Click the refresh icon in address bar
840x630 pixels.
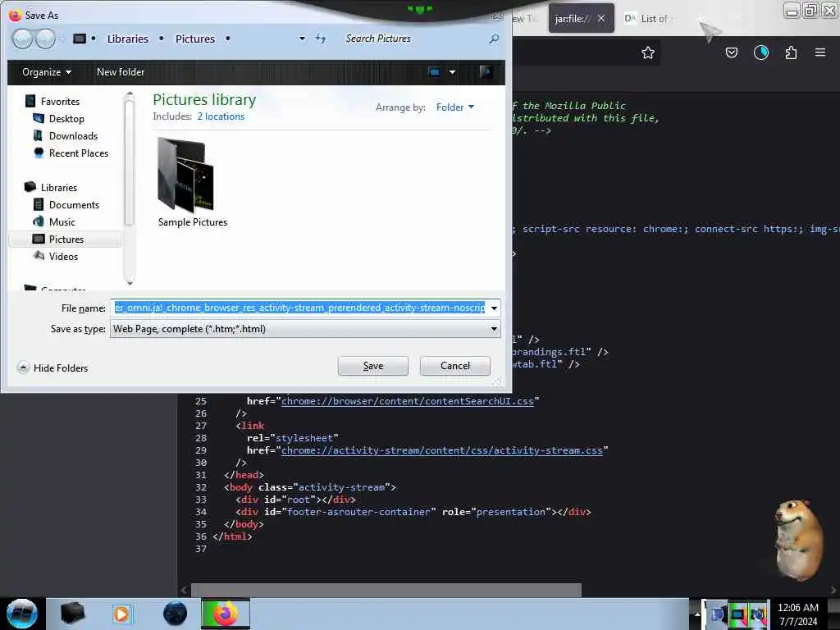tap(321, 39)
